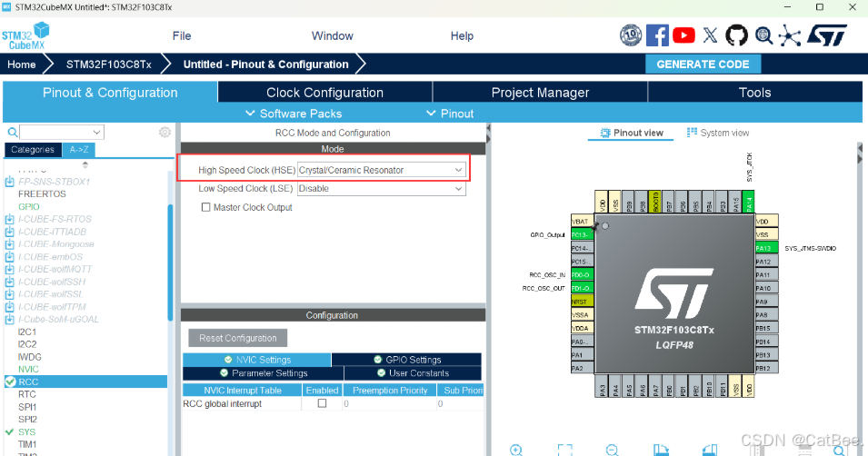Click the download icon next to I-CUBE-wolfMQTT
This screenshot has height=456, width=868.
(x=9, y=269)
